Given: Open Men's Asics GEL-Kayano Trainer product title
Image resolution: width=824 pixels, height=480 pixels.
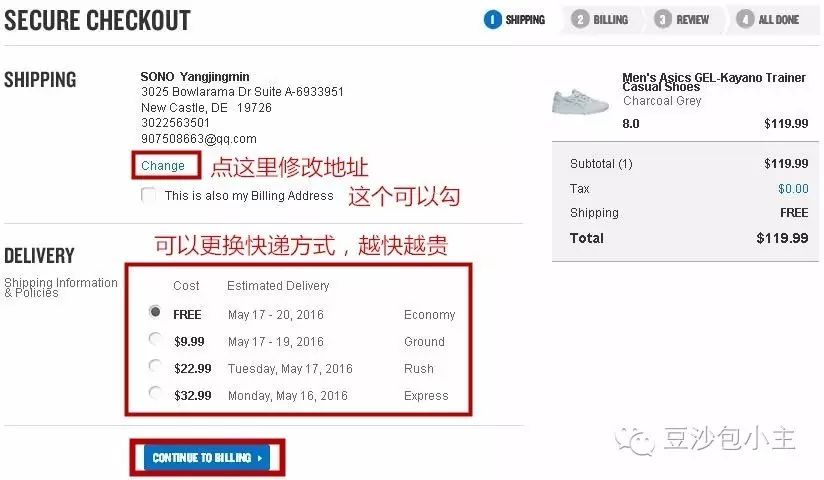Looking at the screenshot, I should pos(714,82).
